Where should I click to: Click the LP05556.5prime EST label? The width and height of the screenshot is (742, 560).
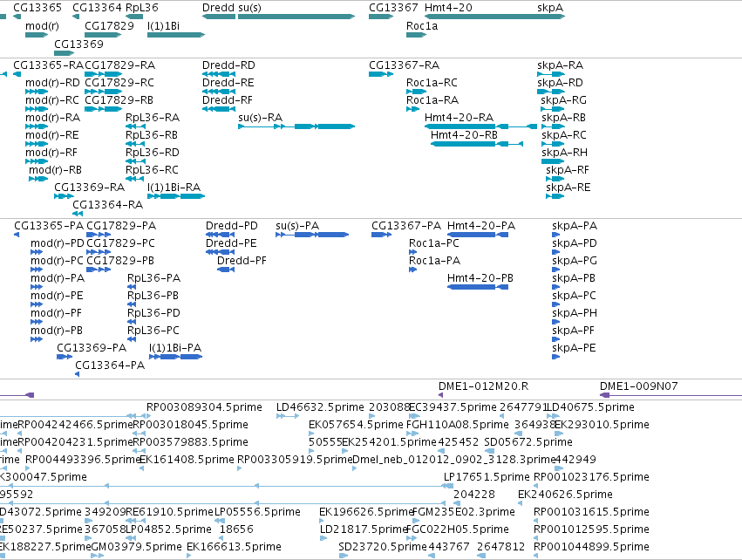(x=257, y=512)
